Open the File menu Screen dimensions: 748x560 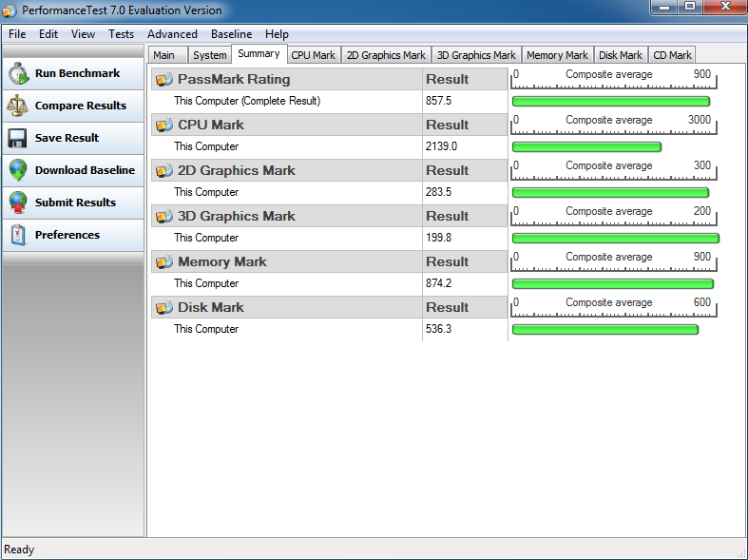coord(17,34)
